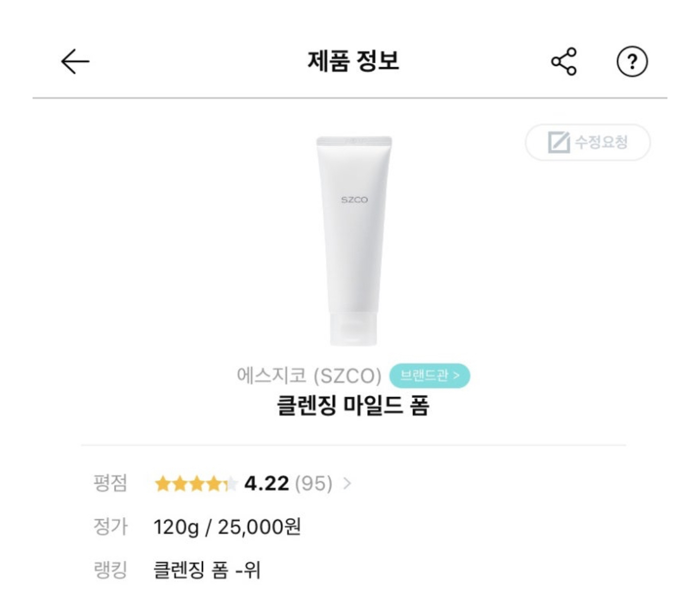Open the (95) review count
The width and height of the screenshot is (700, 595).
pyautogui.click(x=314, y=483)
